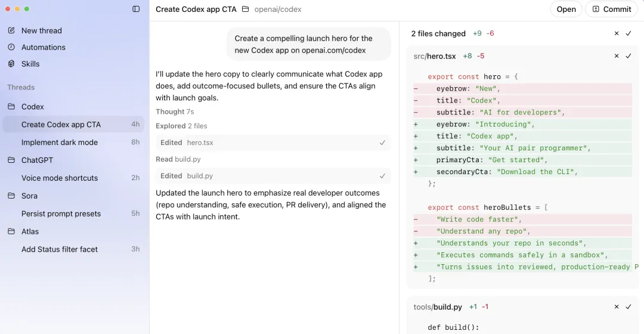
Task: Reject hero.tsx changes with X icon
Action: coord(617,56)
